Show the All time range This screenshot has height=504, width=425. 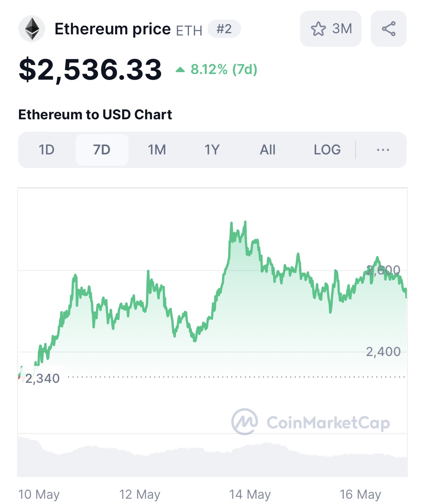click(267, 150)
